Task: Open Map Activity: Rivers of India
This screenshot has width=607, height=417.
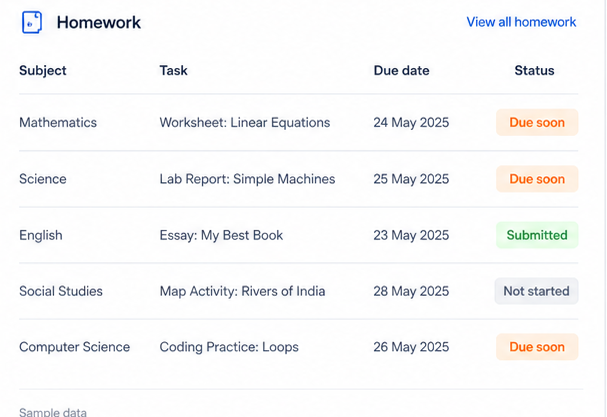Action: pyautogui.click(x=242, y=291)
